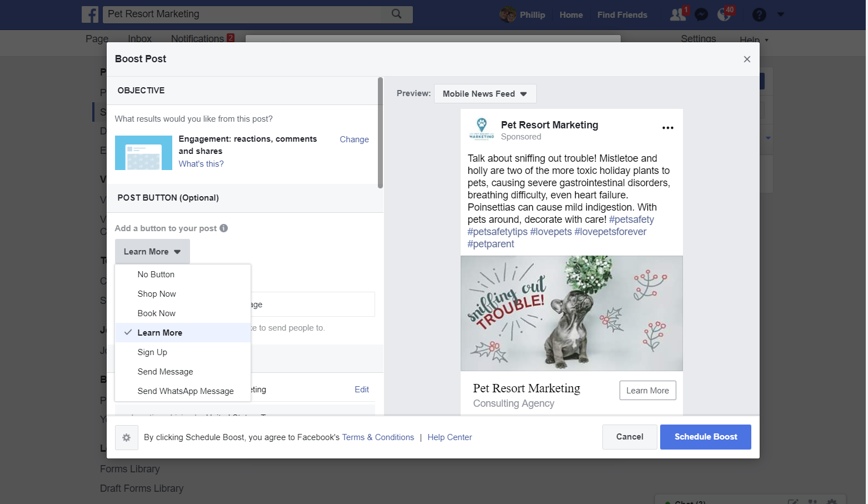Collapse the Learn More button dropdown
This screenshot has width=868, height=504.
click(152, 252)
